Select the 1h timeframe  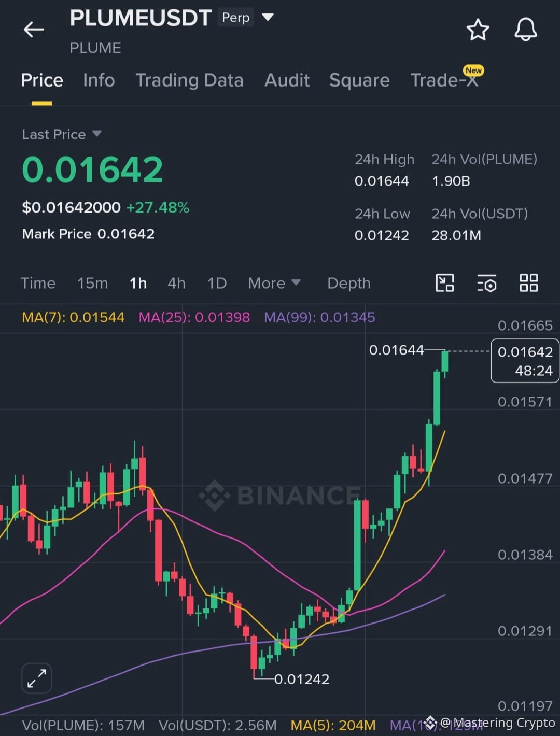(x=138, y=283)
